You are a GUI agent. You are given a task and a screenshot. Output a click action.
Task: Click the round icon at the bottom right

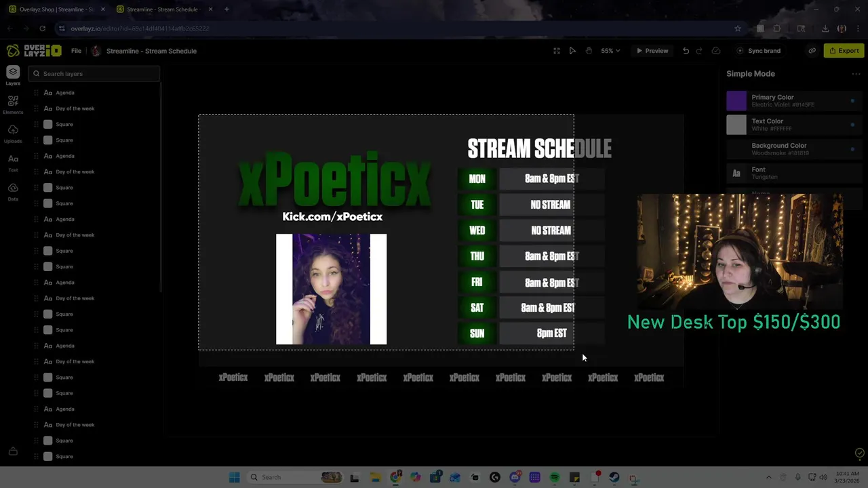click(x=859, y=453)
